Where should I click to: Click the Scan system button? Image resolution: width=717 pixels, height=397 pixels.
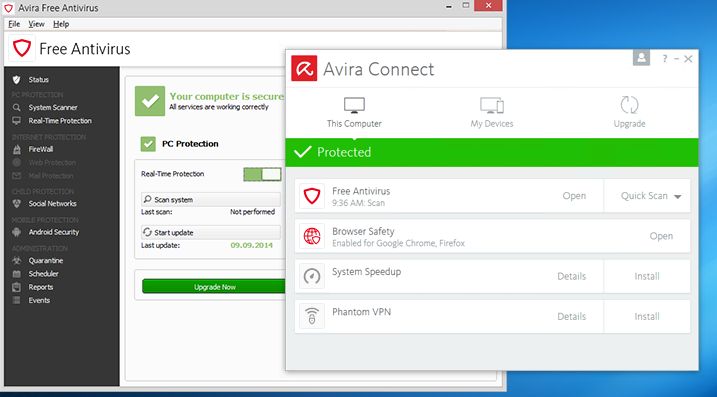[x=211, y=199]
